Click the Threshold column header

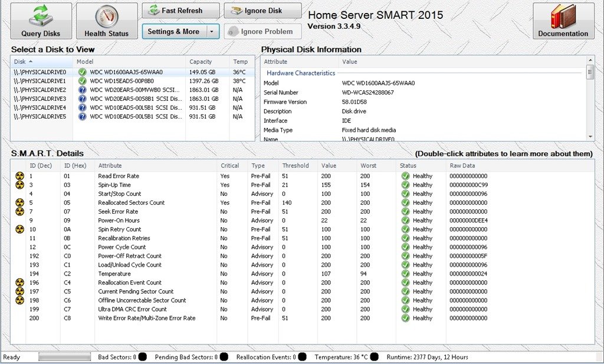coord(298,166)
